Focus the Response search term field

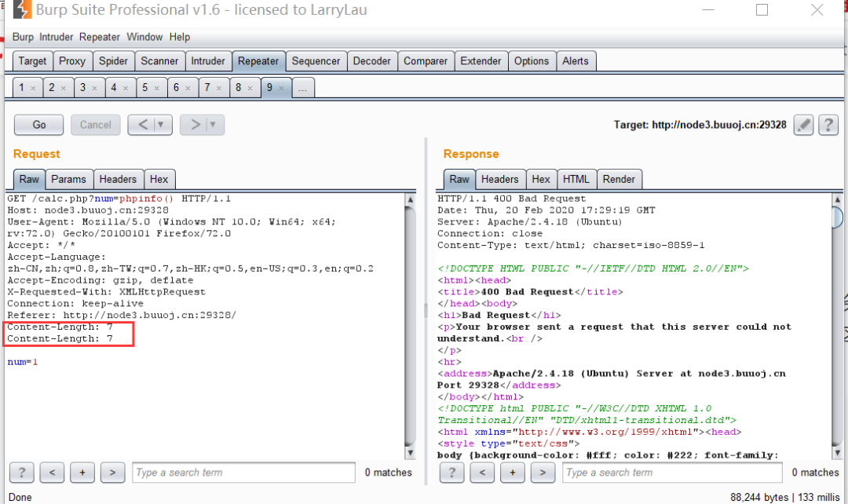(x=672, y=473)
